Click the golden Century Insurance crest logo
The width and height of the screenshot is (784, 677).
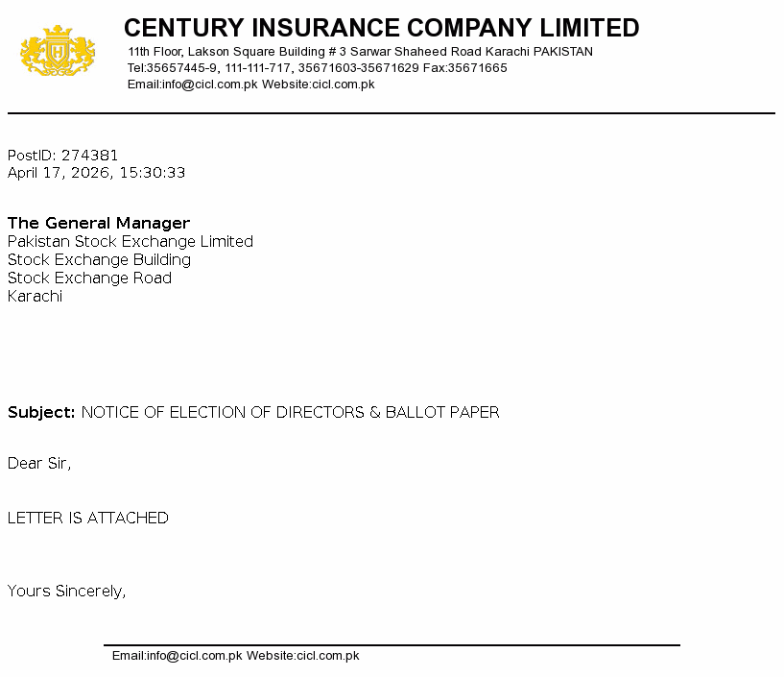tap(58, 52)
